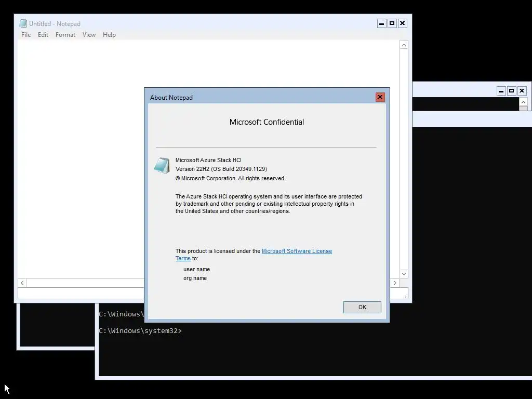Minimize the command prompt window behind
The width and height of the screenshot is (532, 399).
click(501, 91)
